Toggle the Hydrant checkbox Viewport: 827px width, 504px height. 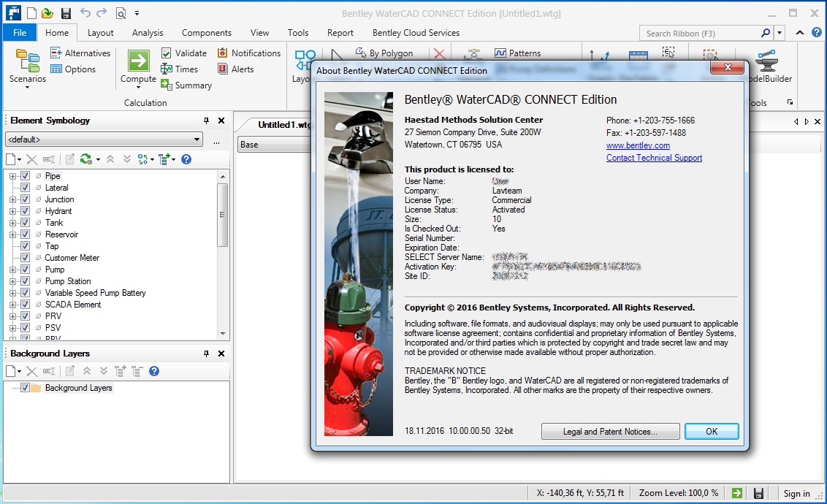[25, 211]
